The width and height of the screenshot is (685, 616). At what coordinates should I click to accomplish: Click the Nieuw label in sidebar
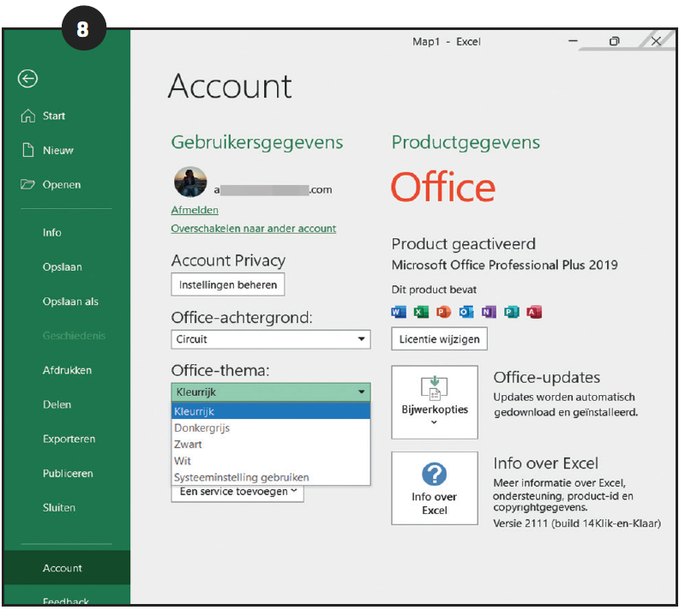[57, 151]
